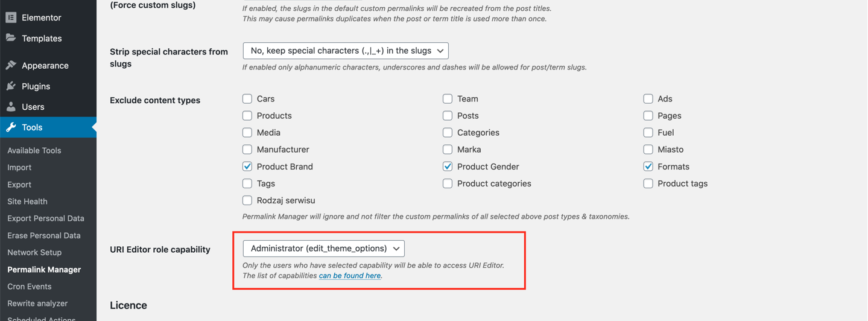Uncheck the Product Brand checkbox
Screen dimensions: 868x321
click(x=247, y=167)
